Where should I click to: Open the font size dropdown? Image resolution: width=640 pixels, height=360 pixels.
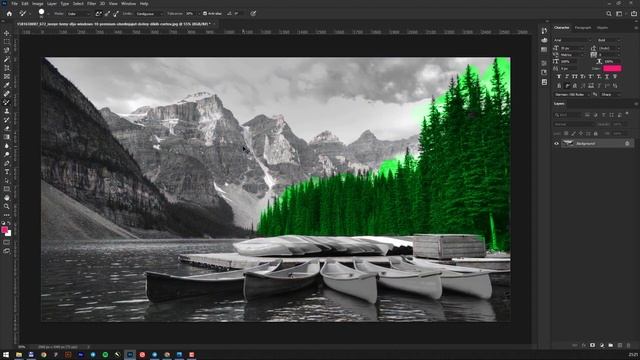pos(573,48)
